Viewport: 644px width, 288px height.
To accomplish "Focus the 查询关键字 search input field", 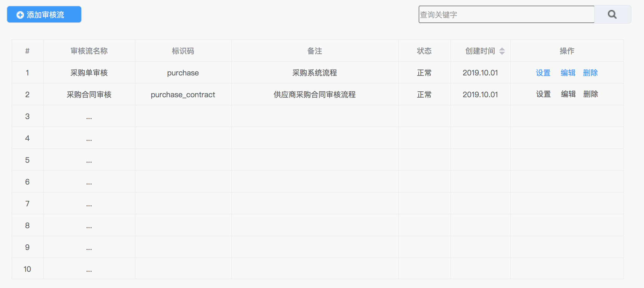I will click(506, 15).
